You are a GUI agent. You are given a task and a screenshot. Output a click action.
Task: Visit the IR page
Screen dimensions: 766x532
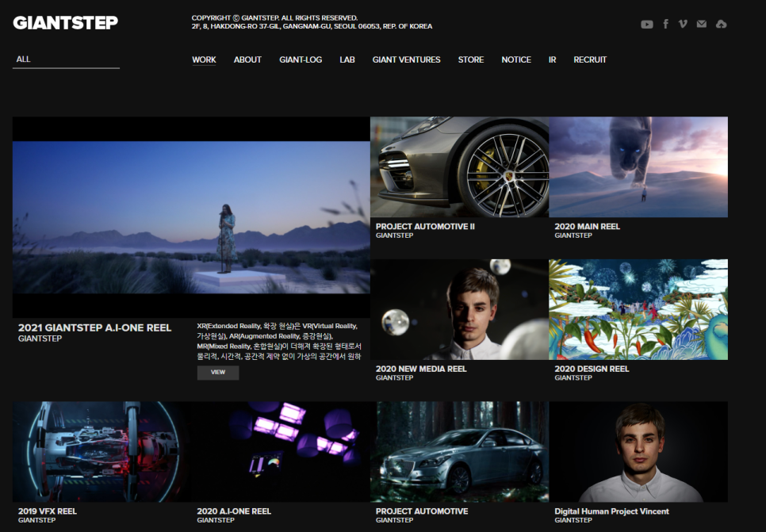click(552, 59)
